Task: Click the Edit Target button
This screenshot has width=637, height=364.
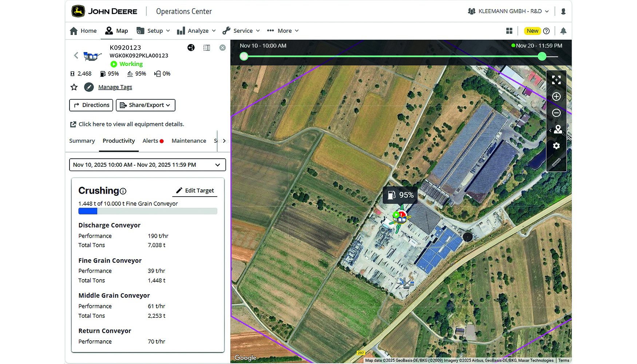Action: click(195, 190)
